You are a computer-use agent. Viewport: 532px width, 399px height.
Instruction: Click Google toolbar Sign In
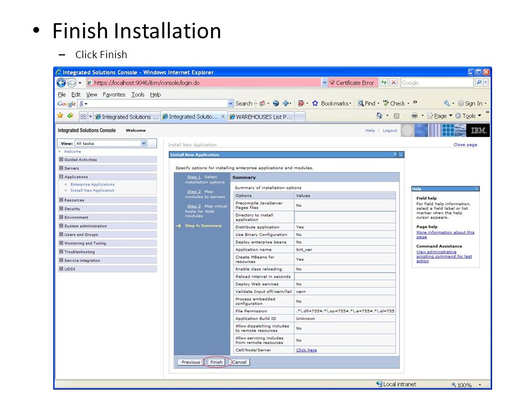[470, 103]
